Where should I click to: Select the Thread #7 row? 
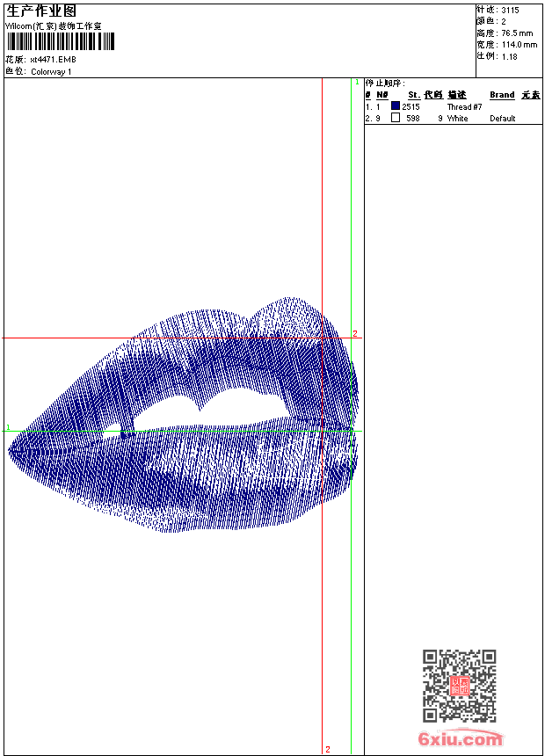pos(464,106)
